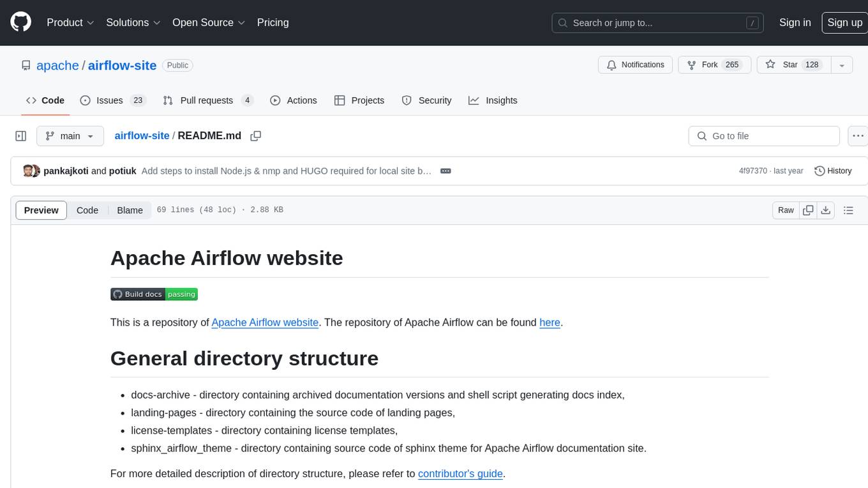Open the contributor's guide link
This screenshot has width=868, height=488.
pos(461,474)
